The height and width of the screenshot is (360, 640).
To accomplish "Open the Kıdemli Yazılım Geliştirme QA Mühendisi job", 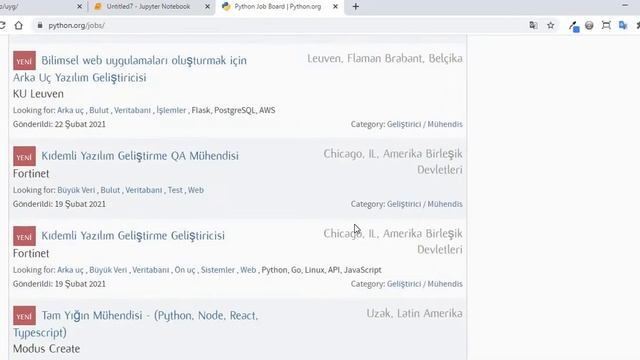I will tap(140, 156).
